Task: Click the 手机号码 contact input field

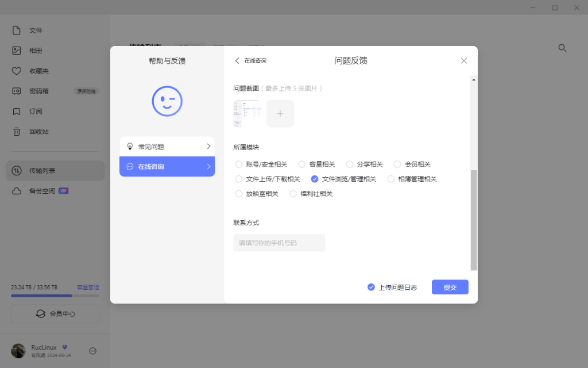Action: 279,243
